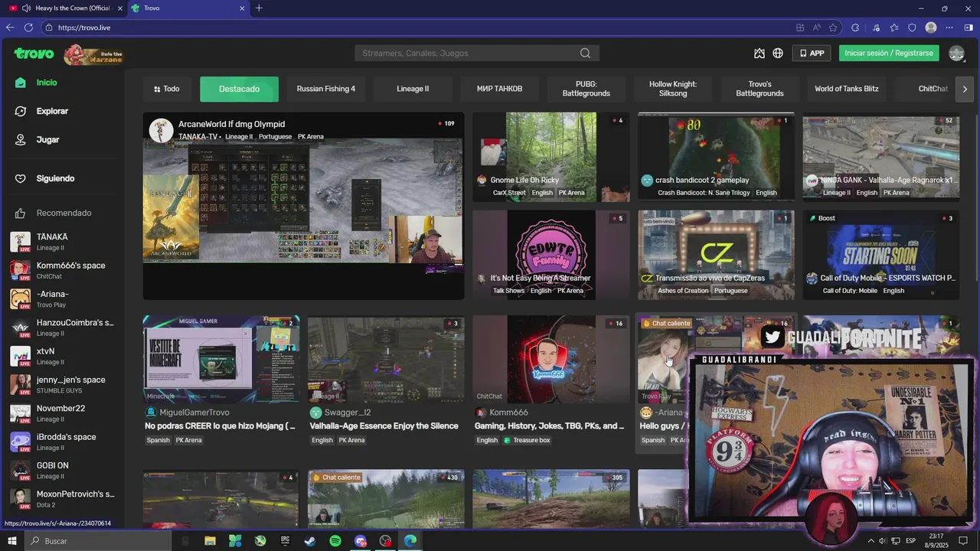
Task: Open the Inicio home icon in sidebar
Action: tap(21, 83)
